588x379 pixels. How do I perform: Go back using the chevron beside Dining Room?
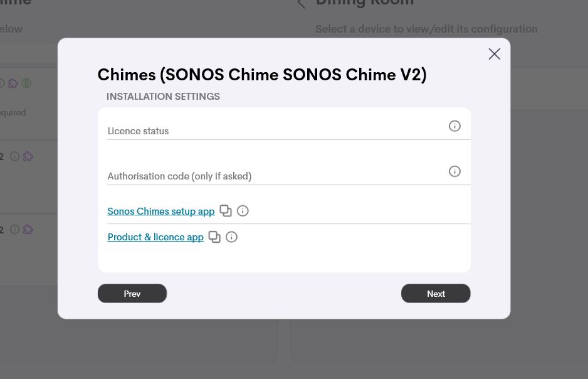click(x=301, y=4)
